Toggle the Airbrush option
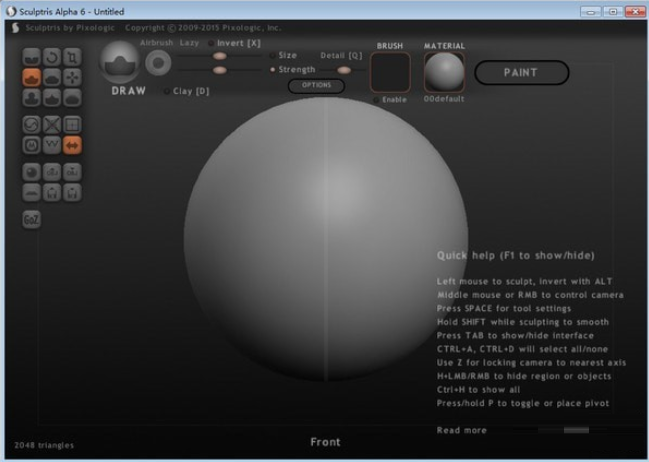The height and width of the screenshot is (462, 649). tap(156, 43)
